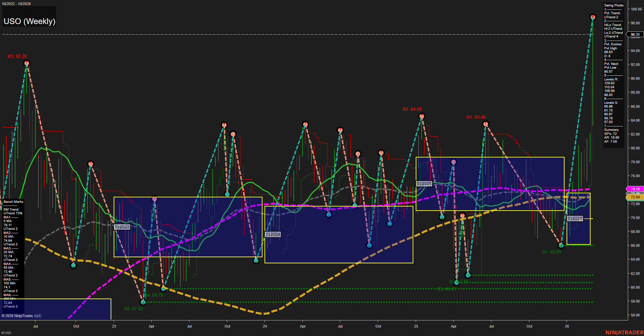Select the green pivot dot at the S1 65.99 low

(x=561, y=246)
